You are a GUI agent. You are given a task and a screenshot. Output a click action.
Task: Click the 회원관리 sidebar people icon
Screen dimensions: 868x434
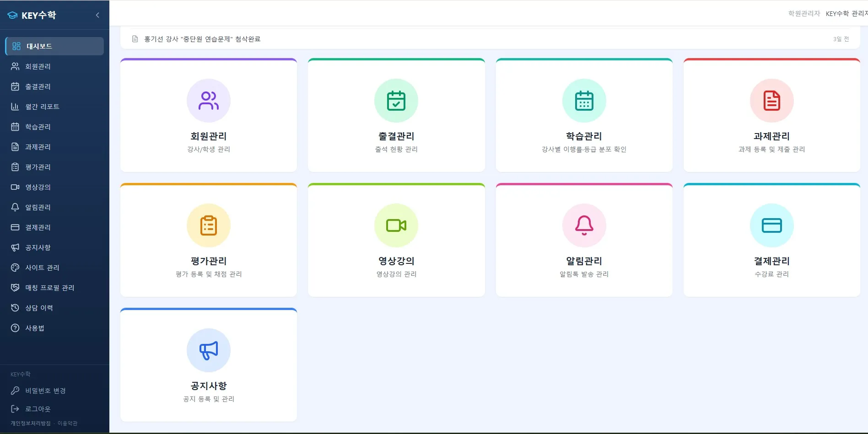click(x=15, y=66)
